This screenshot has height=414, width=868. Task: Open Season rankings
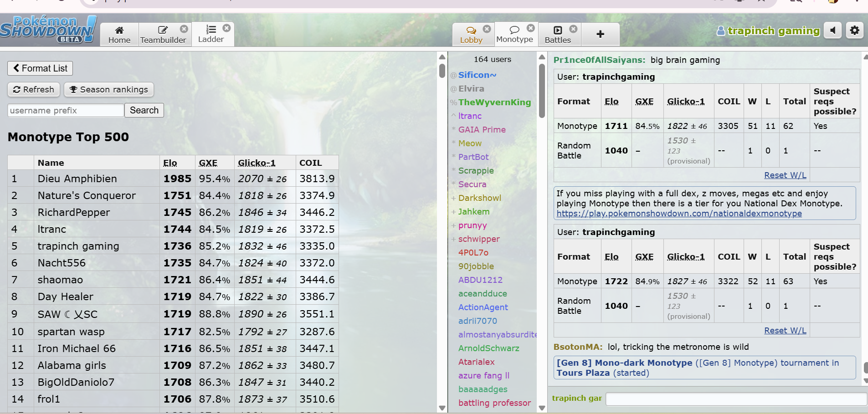(109, 90)
